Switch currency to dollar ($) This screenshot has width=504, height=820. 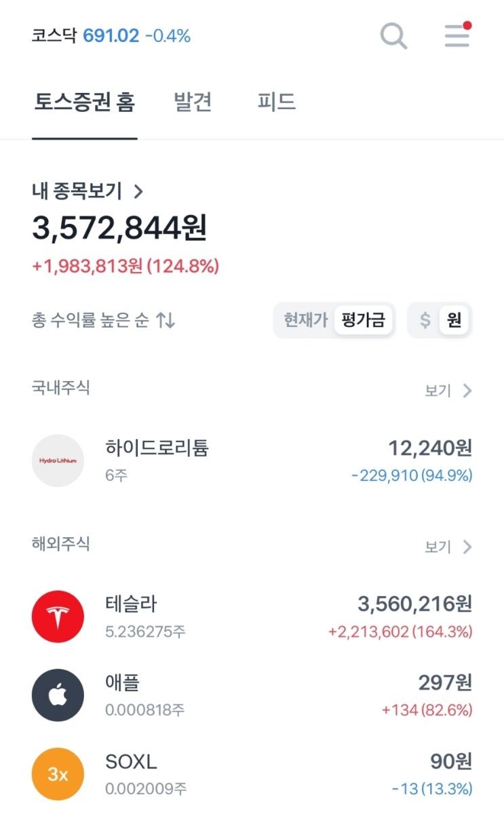click(425, 320)
